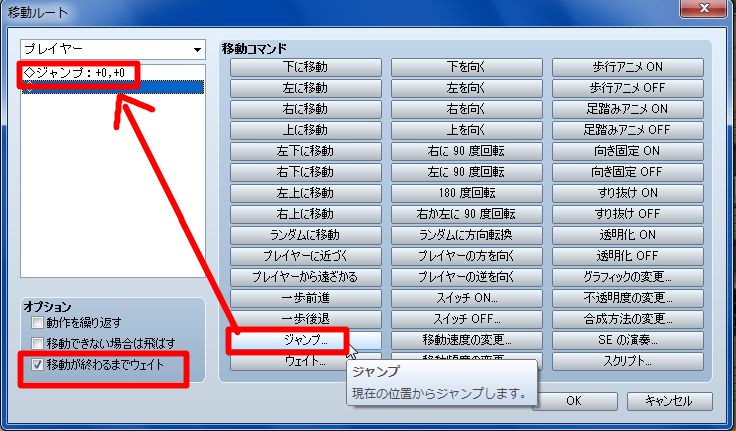Open 不透明度の変更... dialog
This screenshot has width=736, height=431.
[628, 298]
